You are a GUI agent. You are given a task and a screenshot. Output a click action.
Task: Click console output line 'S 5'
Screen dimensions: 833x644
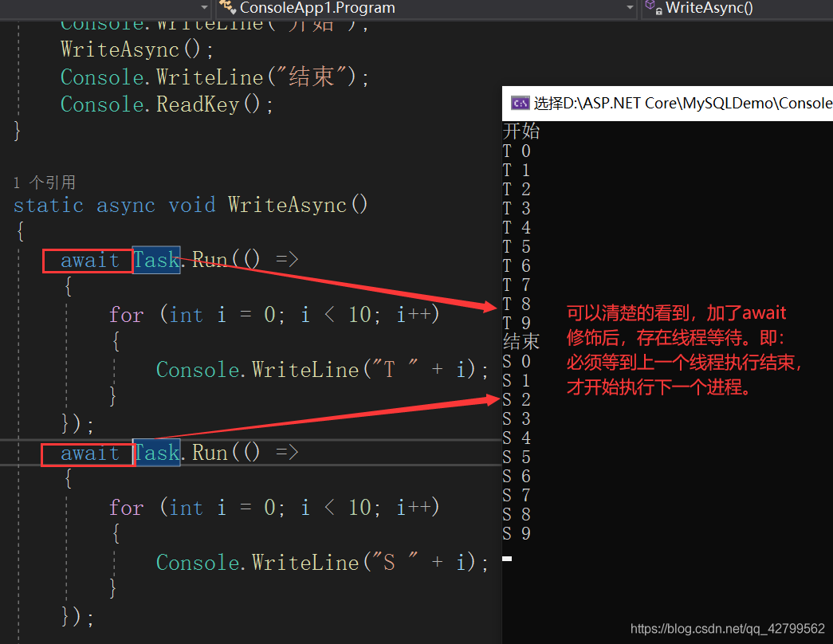(x=517, y=457)
